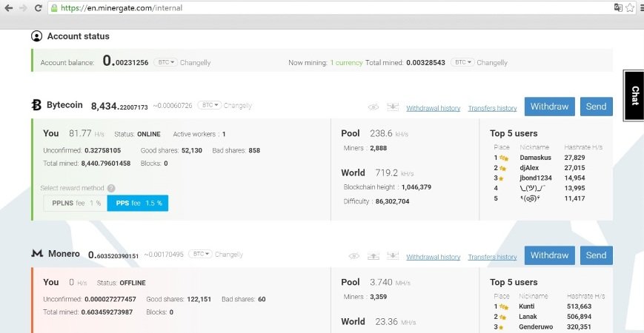
Task: Click the Damaskus nickname in top users
Action: coord(536,158)
